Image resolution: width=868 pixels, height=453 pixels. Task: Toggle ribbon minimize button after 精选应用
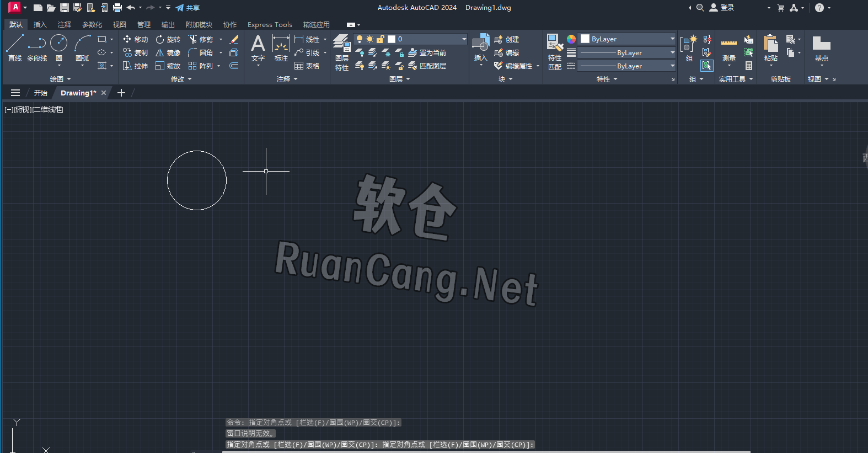tap(351, 25)
